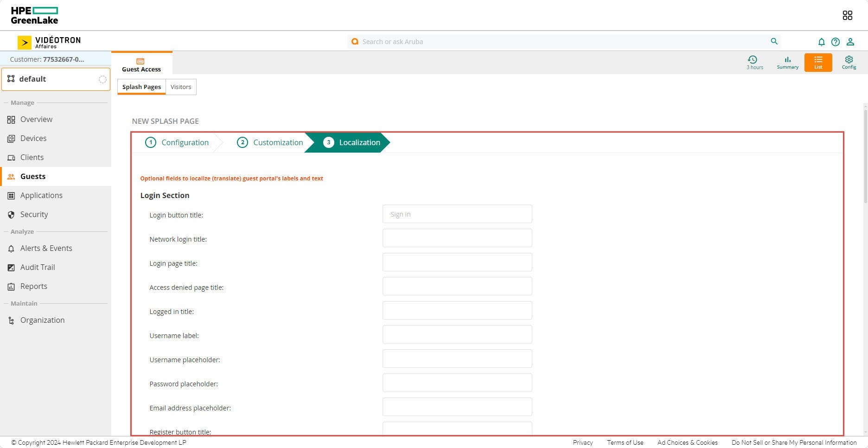Viewport: 868px width, 448px height.
Task: Open the help question mark icon
Action: [x=836, y=42]
